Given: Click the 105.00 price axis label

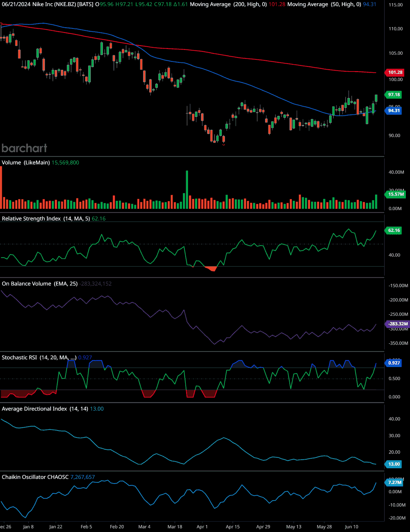Looking at the screenshot, I should [396, 53].
